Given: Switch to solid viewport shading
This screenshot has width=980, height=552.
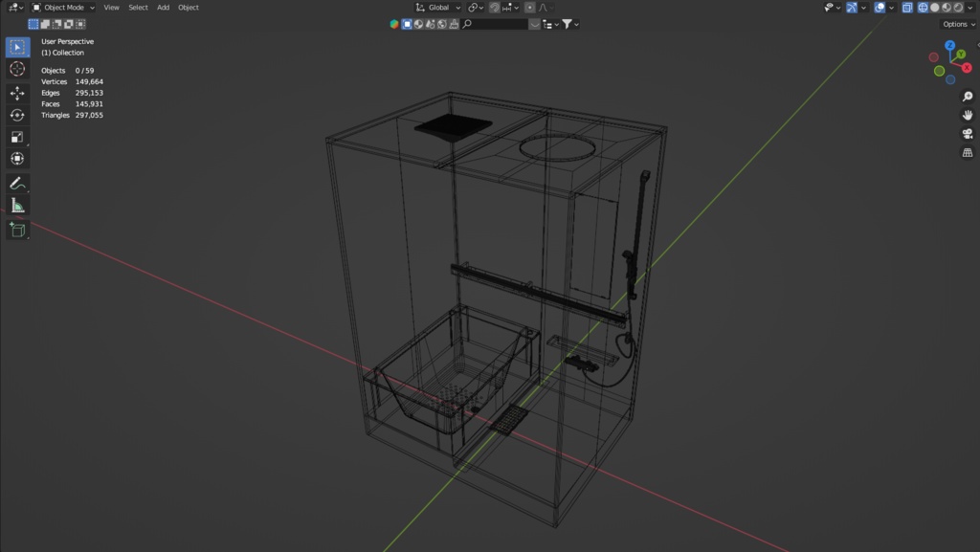Looking at the screenshot, I should pos(934,8).
